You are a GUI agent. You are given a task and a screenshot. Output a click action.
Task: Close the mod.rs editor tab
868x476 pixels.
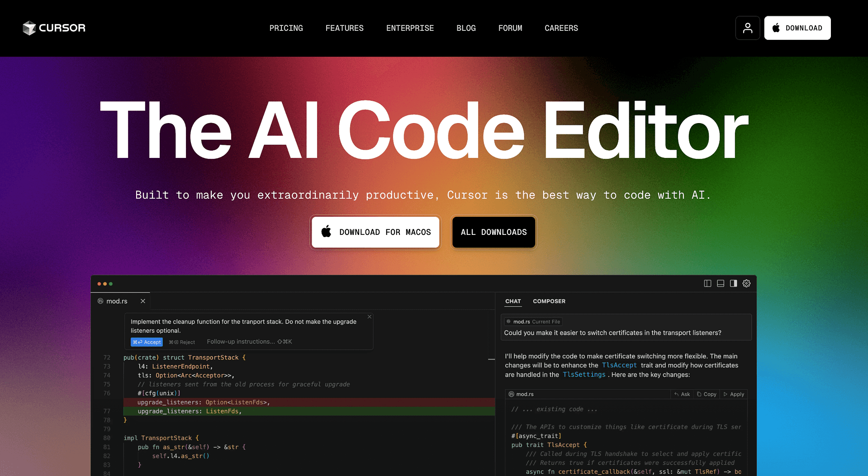click(143, 301)
